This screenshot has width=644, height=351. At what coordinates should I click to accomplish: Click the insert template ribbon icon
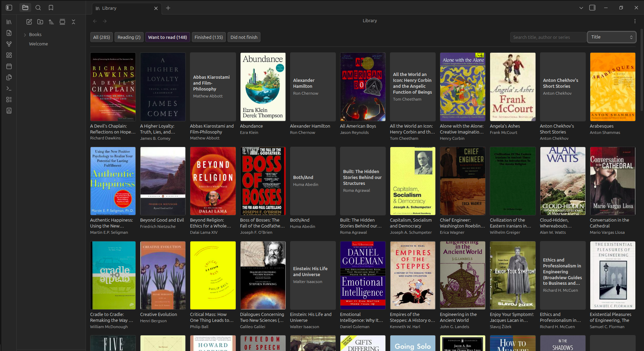(x=9, y=77)
